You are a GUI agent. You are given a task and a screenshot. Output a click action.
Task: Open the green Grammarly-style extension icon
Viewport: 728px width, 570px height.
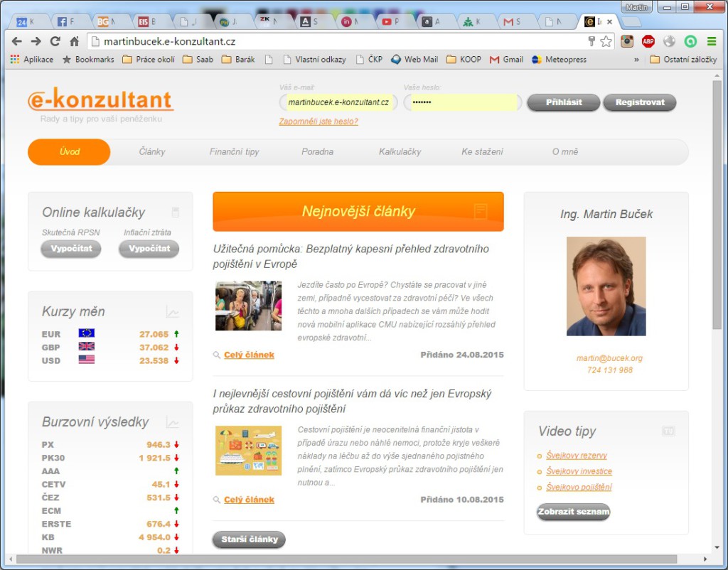(x=690, y=41)
